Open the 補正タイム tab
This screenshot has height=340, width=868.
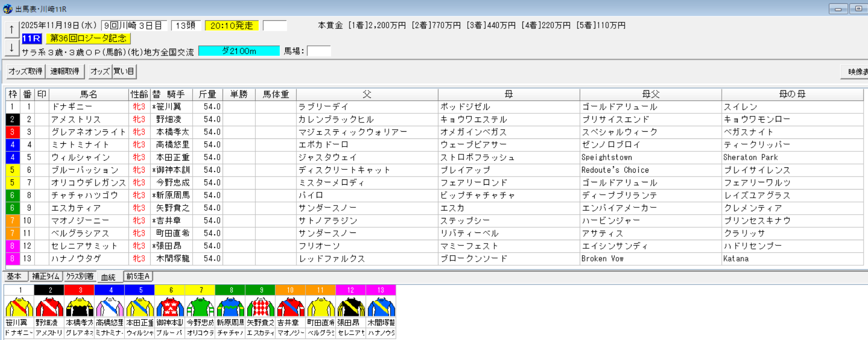pos(46,276)
